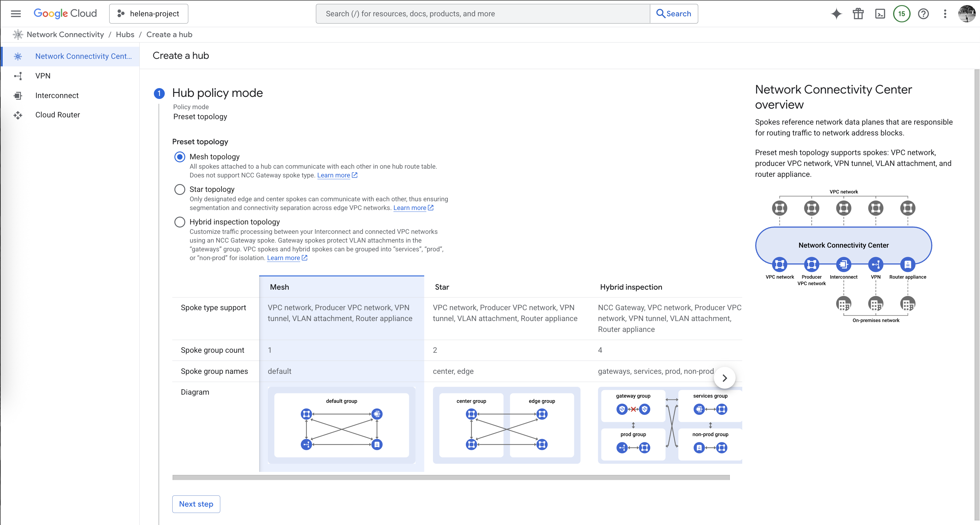Viewport: 980px width, 525px height.
Task: Select the Mesh topology radio button
Action: pos(180,157)
